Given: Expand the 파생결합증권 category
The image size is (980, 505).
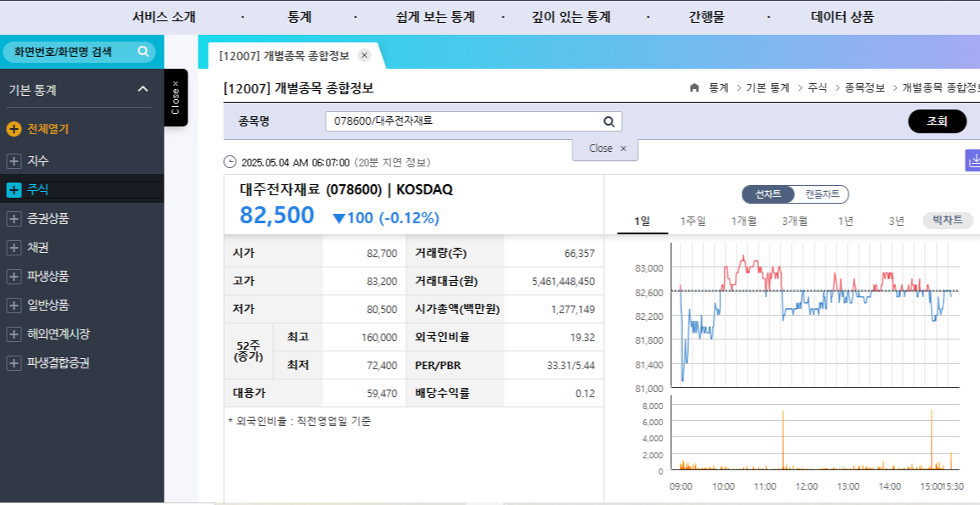Looking at the screenshot, I should (x=14, y=363).
